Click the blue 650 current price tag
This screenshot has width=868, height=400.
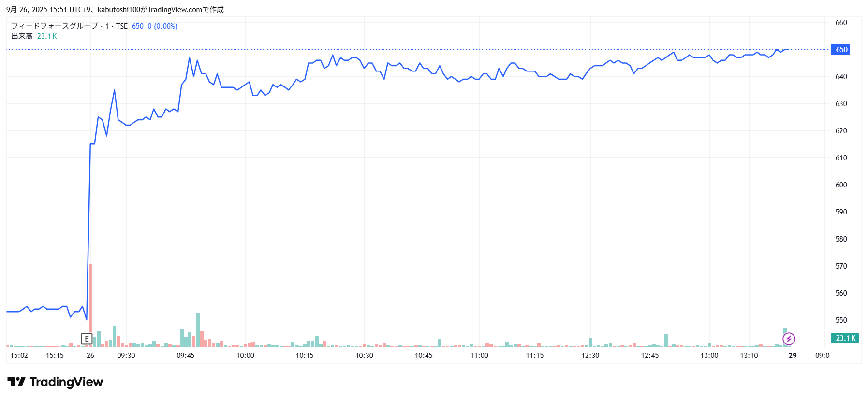click(x=840, y=50)
